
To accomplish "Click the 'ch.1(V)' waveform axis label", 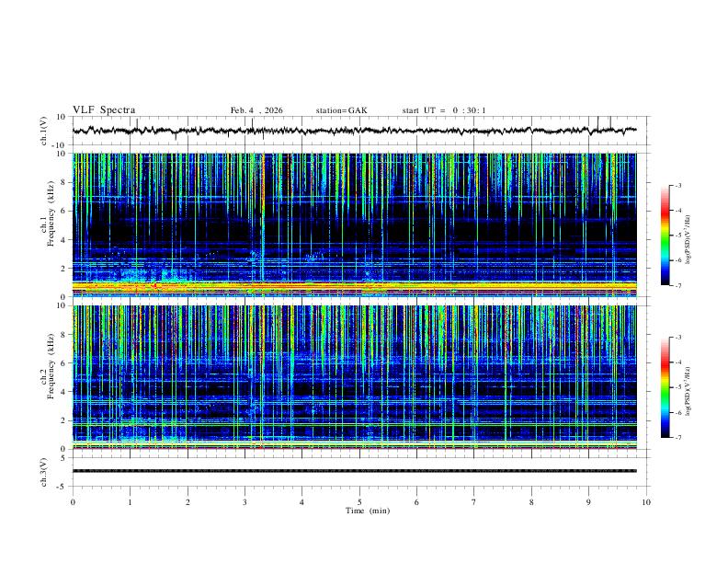I will coord(44,131).
